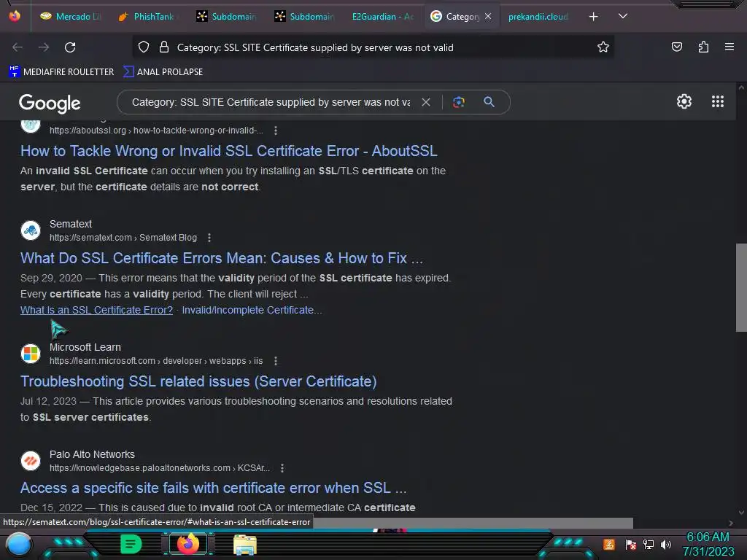
Task: Open the Google apps grid
Action: tap(718, 101)
